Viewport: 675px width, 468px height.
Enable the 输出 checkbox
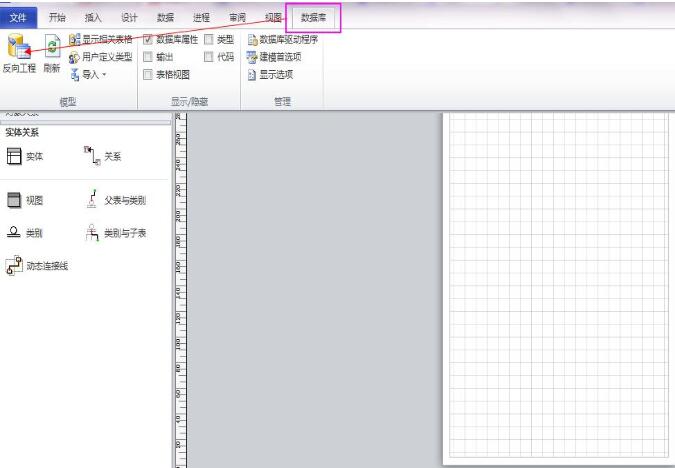148,57
